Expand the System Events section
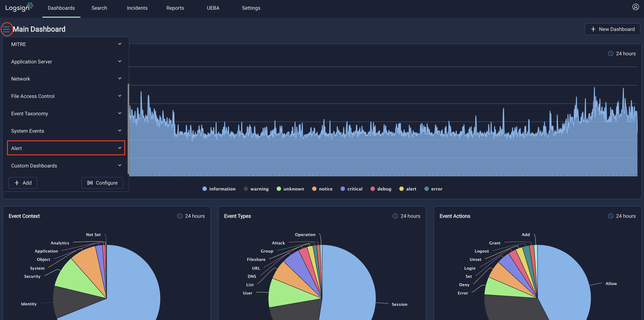The height and width of the screenshot is (320, 644). 66,131
